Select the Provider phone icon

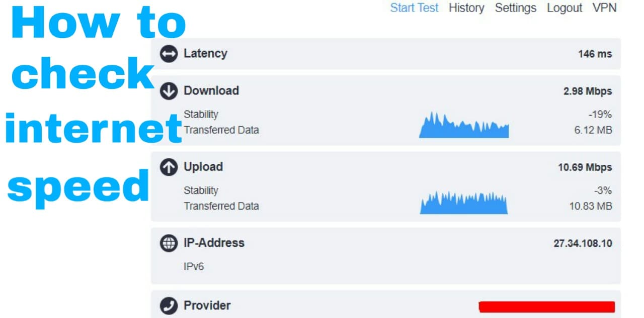click(x=168, y=305)
